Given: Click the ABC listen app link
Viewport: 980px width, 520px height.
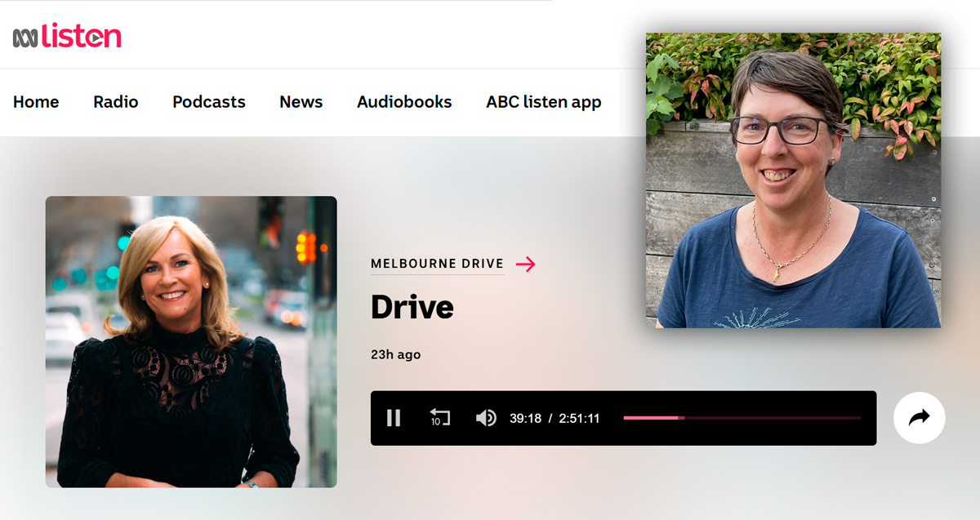Looking at the screenshot, I should pyautogui.click(x=543, y=102).
